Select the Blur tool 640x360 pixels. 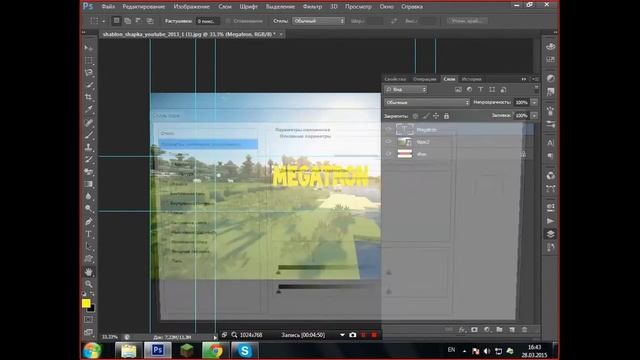[89, 196]
